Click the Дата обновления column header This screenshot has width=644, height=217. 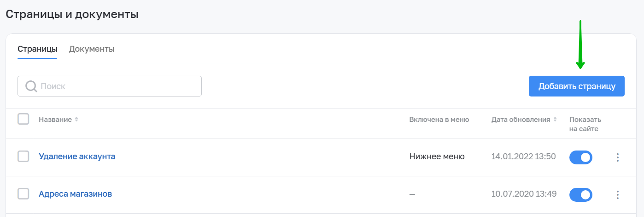pos(521,120)
